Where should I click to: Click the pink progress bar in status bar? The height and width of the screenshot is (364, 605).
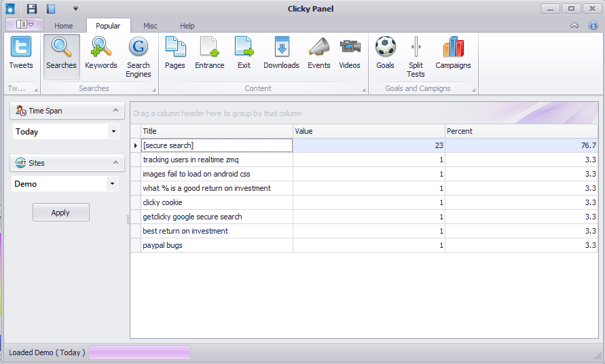pyautogui.click(x=140, y=352)
